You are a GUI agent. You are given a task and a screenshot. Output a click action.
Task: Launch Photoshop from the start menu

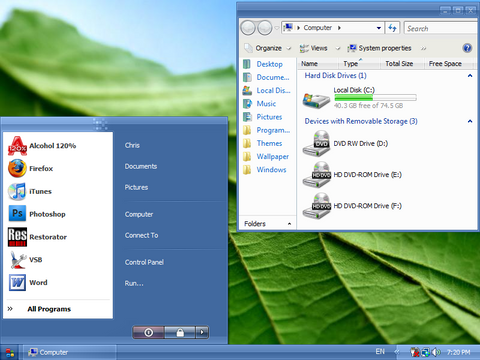pyautogui.click(x=37, y=214)
